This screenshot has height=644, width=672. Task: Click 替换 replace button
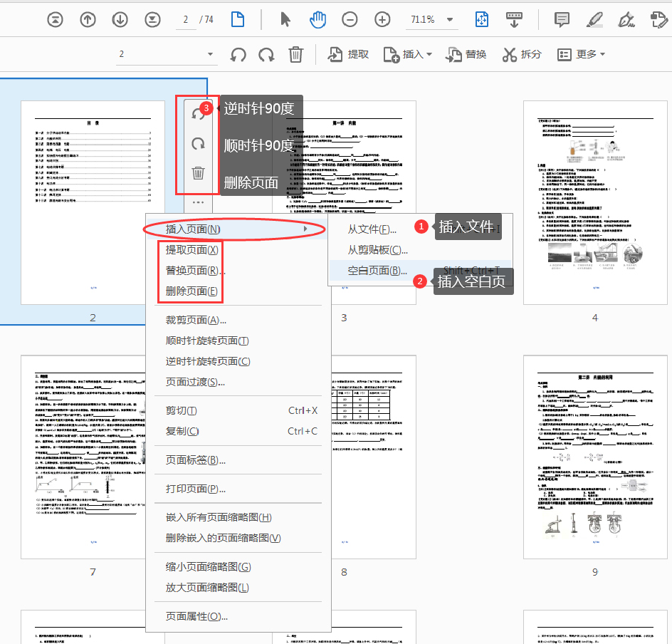(466, 54)
